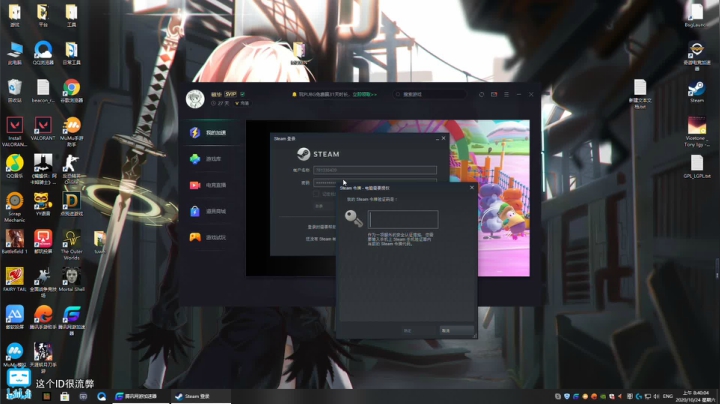Screen dimensions: 720x404
Task: Minimize the Steam login window
Action: 437,139
